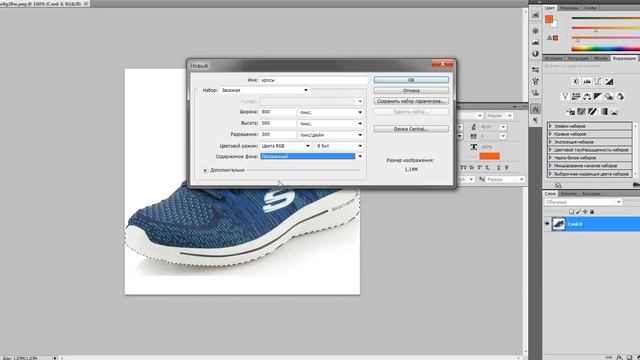Open the Character panel dock icon

(536, 109)
